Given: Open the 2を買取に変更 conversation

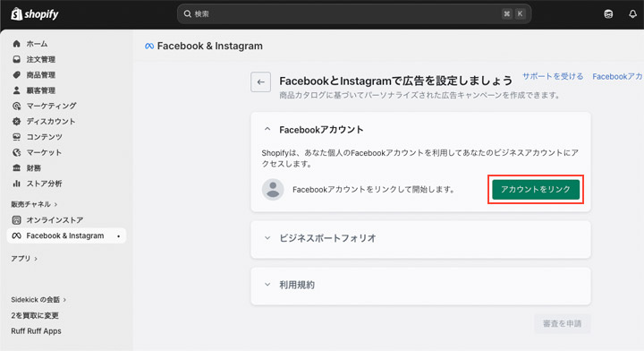Looking at the screenshot, I should pyautogui.click(x=35, y=315).
